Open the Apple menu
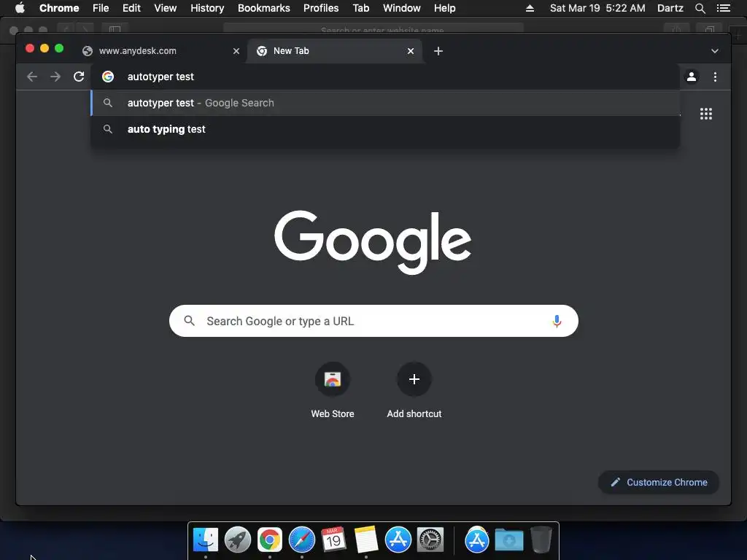The width and height of the screenshot is (747, 560). pos(20,8)
